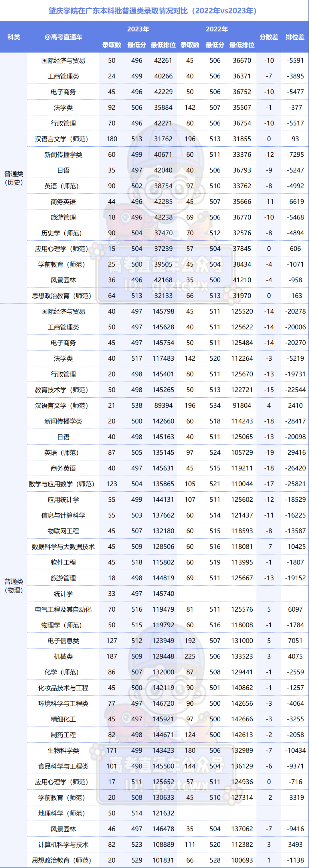The height and width of the screenshot is (868, 309).
Task: Select the 精细化工 row label
Action: pyautogui.click(x=64, y=719)
